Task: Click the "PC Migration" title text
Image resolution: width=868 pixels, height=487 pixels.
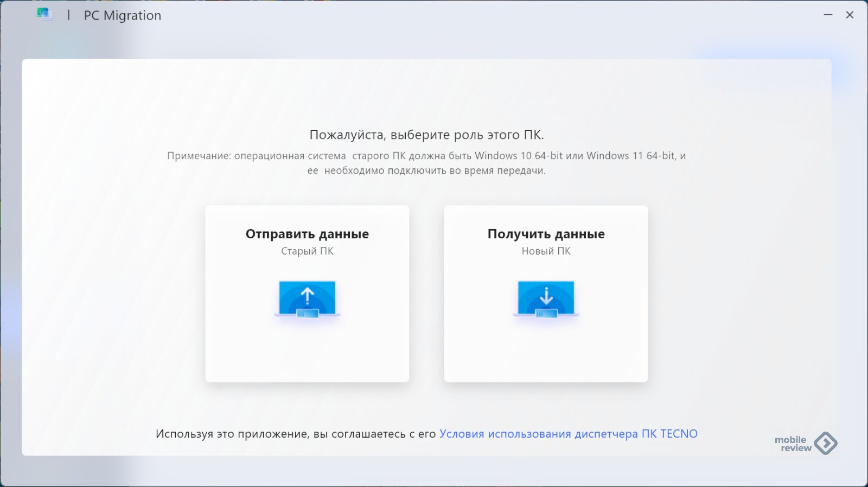Action: (123, 16)
